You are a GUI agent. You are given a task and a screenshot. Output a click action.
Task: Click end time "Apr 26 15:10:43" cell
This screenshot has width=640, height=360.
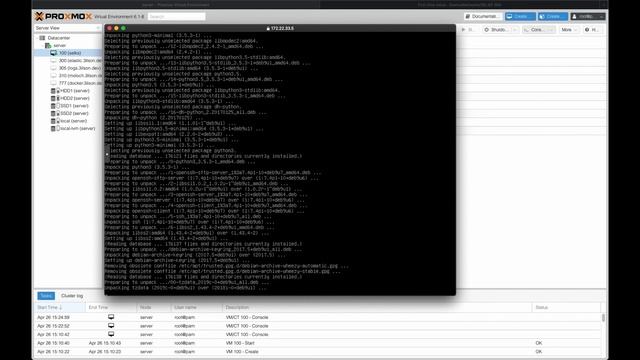point(105,343)
